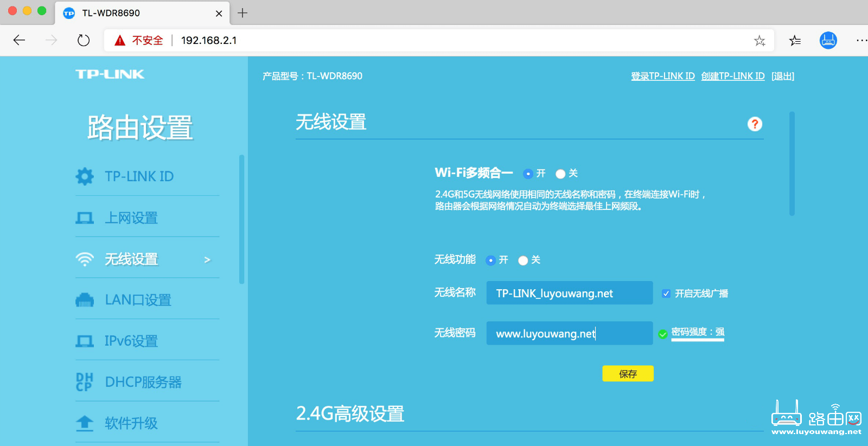Click the orange help question mark icon
The width and height of the screenshot is (868, 446).
[x=754, y=124]
